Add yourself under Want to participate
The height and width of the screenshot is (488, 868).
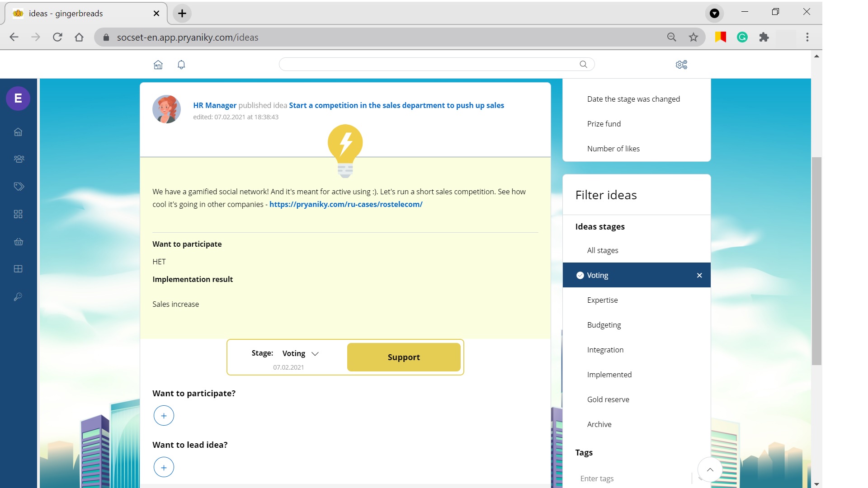pyautogui.click(x=164, y=416)
